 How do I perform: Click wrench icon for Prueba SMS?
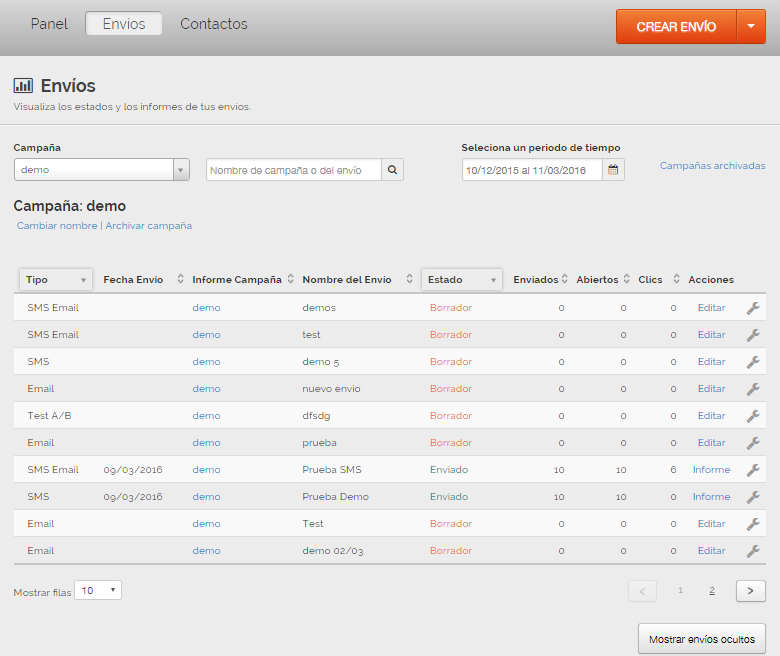[753, 470]
